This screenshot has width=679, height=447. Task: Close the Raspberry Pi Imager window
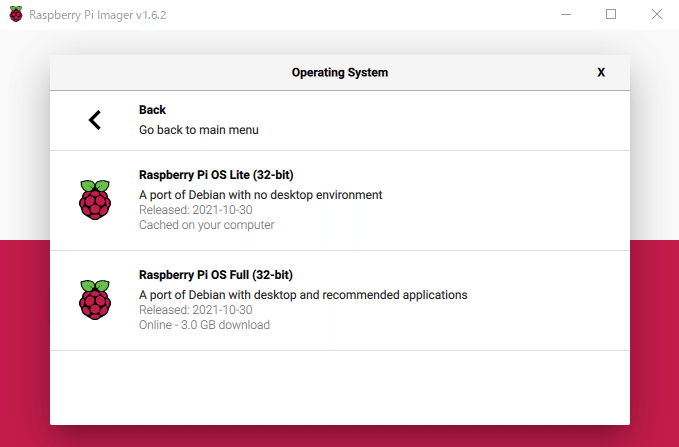pyautogui.click(x=656, y=15)
